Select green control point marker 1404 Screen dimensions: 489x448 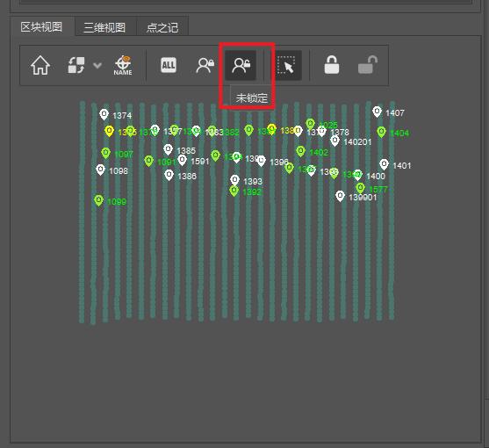coord(381,132)
